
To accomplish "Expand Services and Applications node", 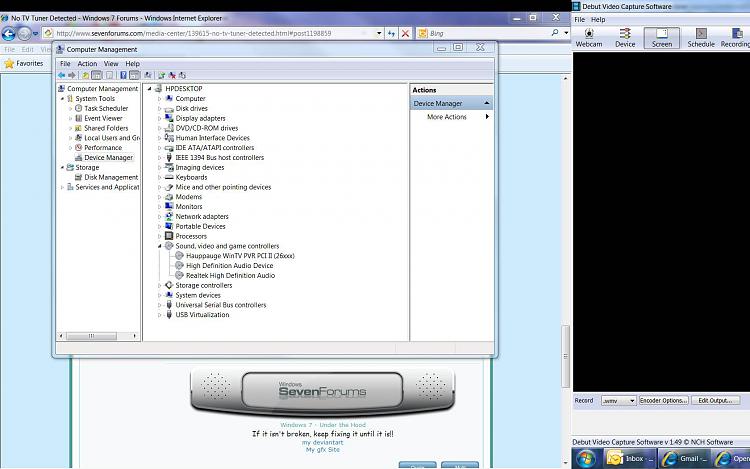I will coord(62,187).
